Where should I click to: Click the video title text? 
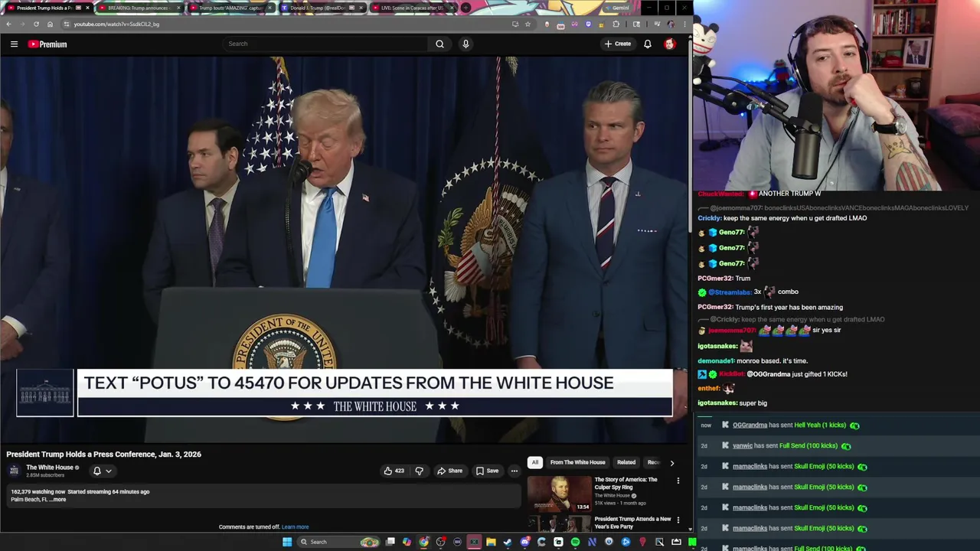pyautogui.click(x=104, y=455)
